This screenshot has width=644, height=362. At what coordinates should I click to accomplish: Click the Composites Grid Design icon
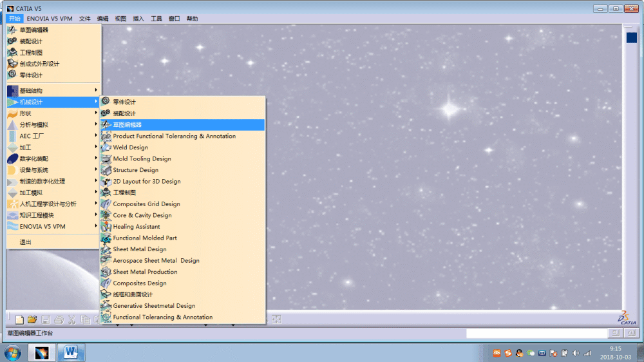[x=106, y=204]
